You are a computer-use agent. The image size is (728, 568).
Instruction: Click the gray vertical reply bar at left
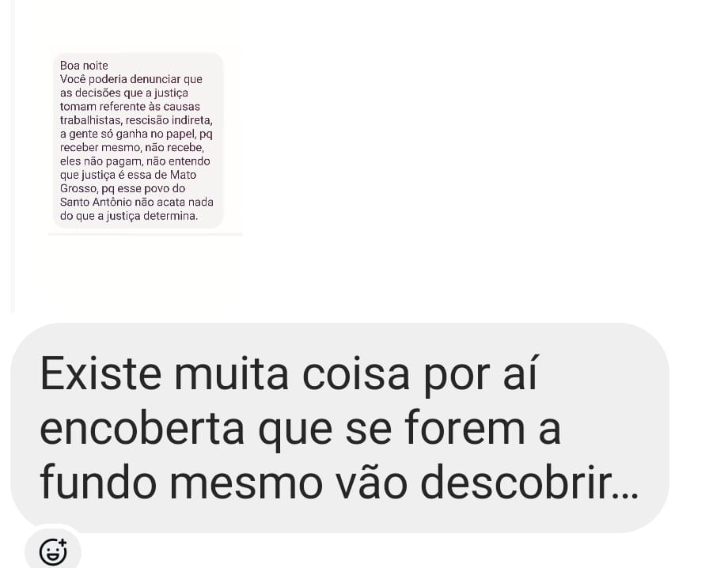tap(13, 156)
